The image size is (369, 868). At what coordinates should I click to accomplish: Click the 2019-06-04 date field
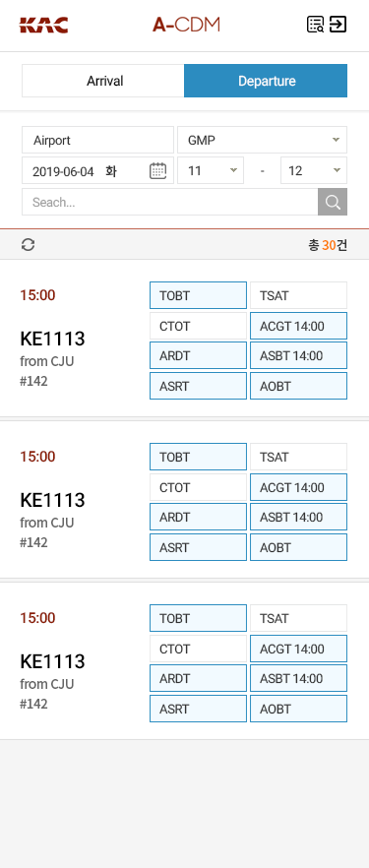(x=98, y=170)
